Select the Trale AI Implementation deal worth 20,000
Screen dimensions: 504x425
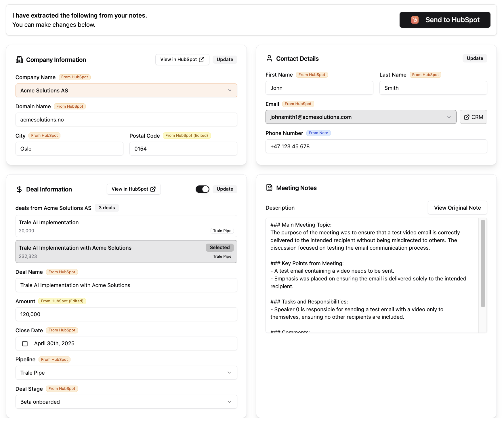pos(126,226)
